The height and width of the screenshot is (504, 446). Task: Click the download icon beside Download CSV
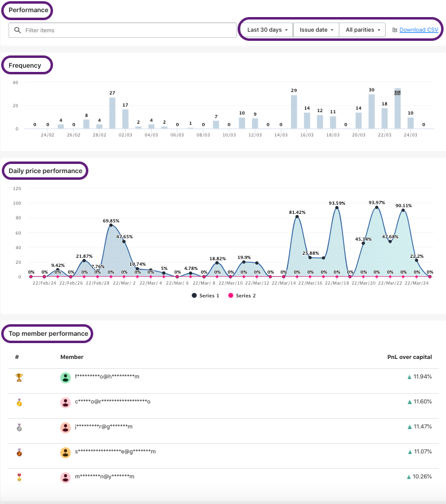[395, 30]
